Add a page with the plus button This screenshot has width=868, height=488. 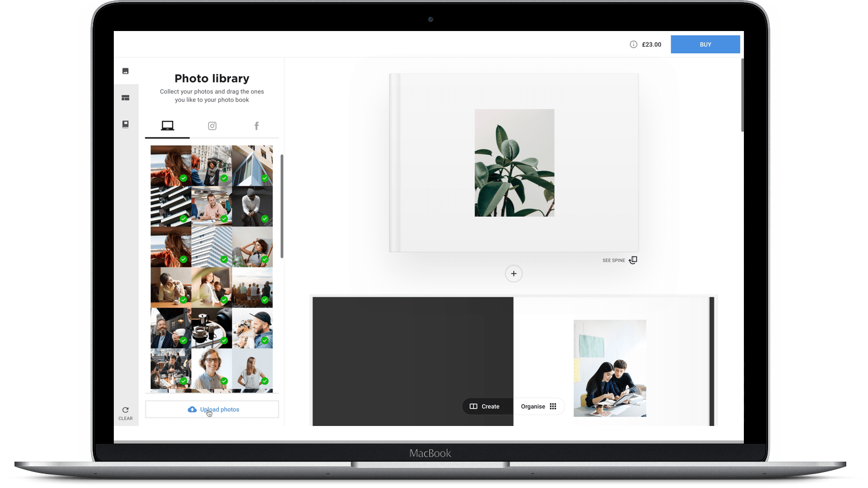[513, 273]
